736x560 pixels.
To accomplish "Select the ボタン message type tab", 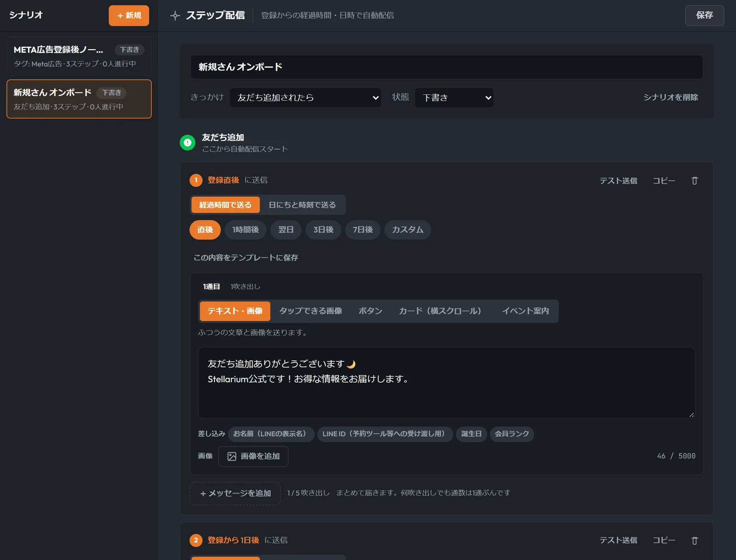I will pos(370,311).
